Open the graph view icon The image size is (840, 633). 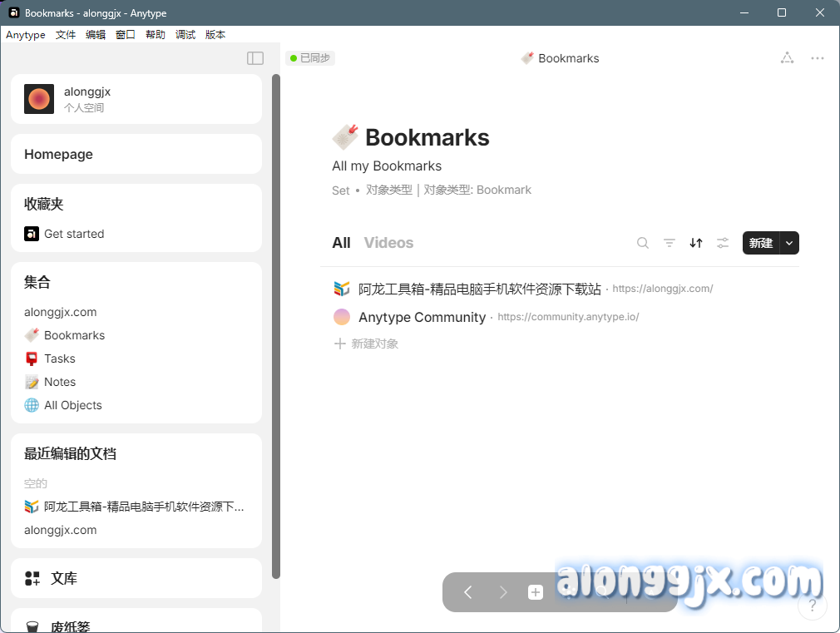pyautogui.click(x=787, y=58)
